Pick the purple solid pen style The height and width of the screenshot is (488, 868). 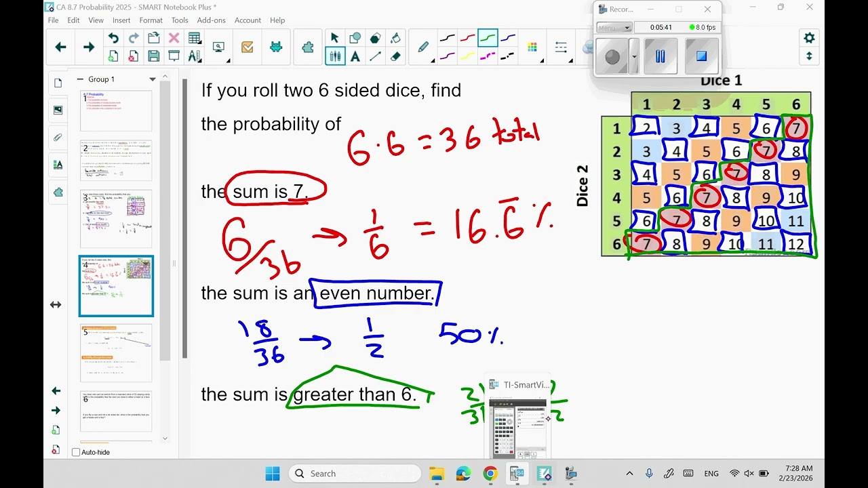[x=448, y=56]
